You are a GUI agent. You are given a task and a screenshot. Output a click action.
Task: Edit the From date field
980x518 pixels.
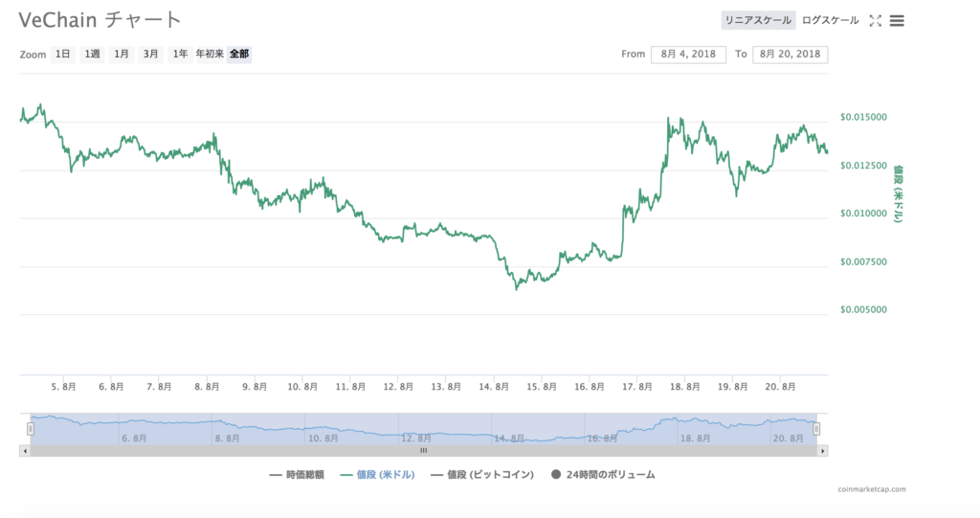[688, 55]
